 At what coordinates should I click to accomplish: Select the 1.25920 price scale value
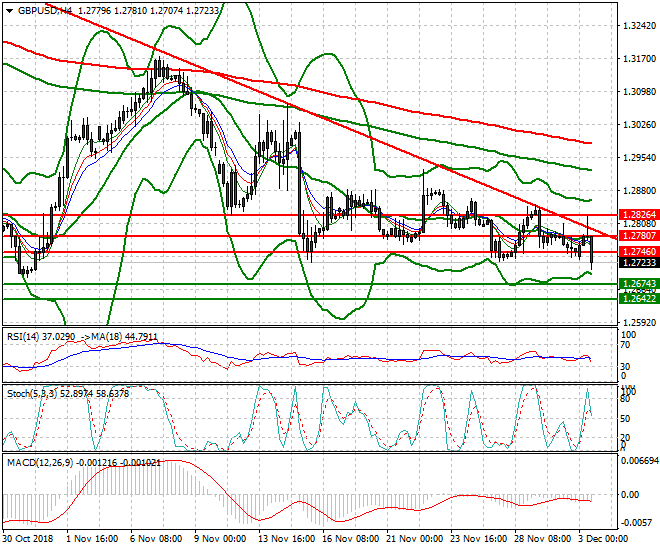click(639, 323)
